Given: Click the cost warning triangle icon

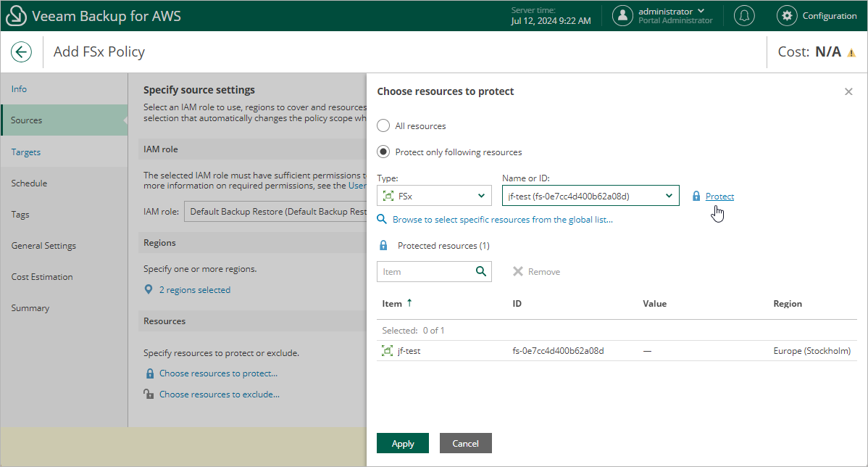Looking at the screenshot, I should click(851, 53).
